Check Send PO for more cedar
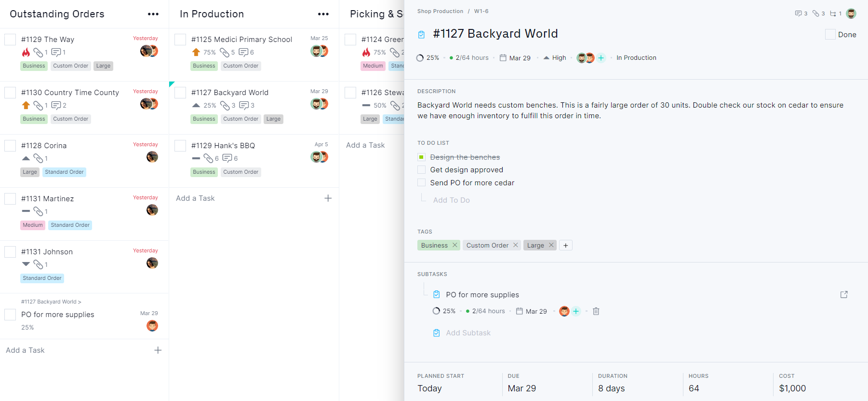868x401 pixels. tap(421, 182)
